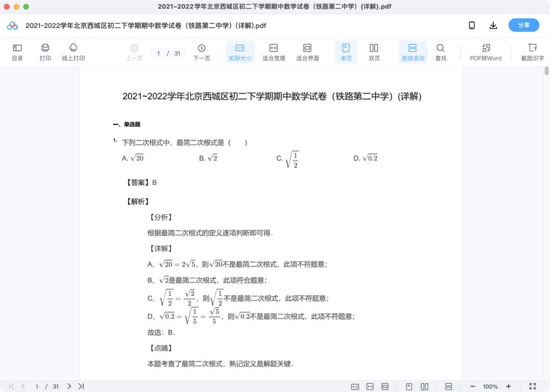
Task: Open the 查找 search tool
Action: (x=441, y=52)
